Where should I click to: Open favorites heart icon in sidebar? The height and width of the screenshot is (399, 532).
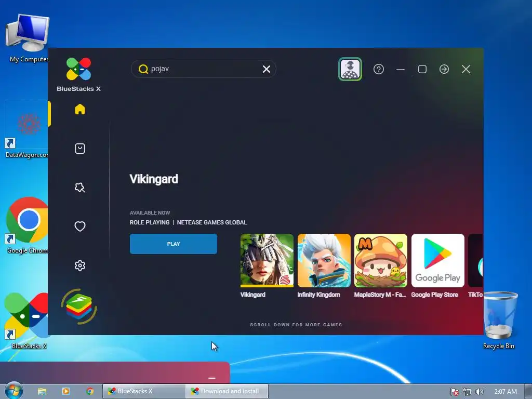click(x=79, y=227)
